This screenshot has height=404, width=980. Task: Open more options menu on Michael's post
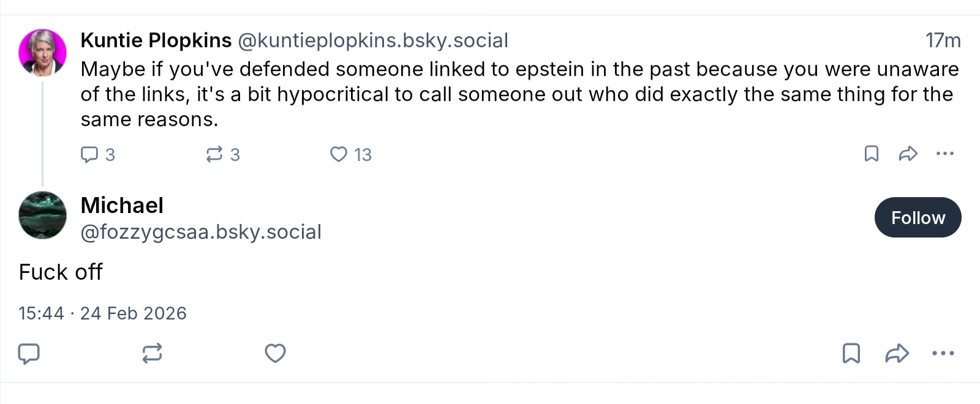pyautogui.click(x=943, y=353)
